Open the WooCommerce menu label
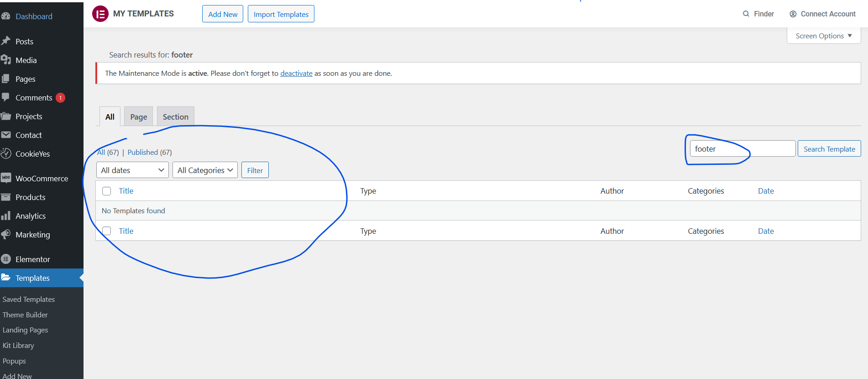 tap(42, 178)
